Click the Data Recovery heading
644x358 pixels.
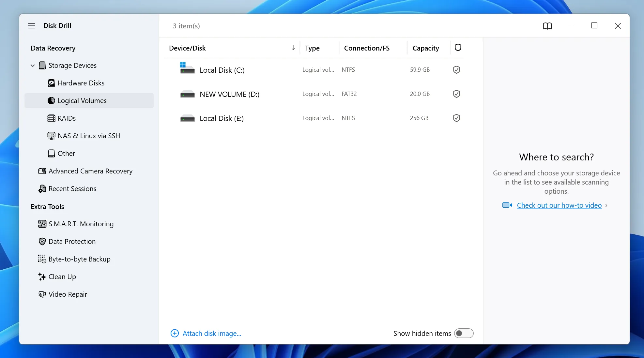pos(53,48)
